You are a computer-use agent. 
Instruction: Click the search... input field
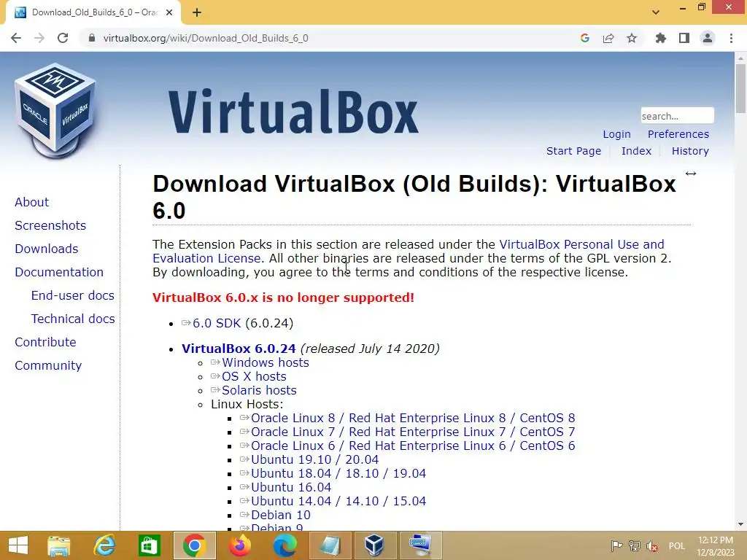coord(677,116)
